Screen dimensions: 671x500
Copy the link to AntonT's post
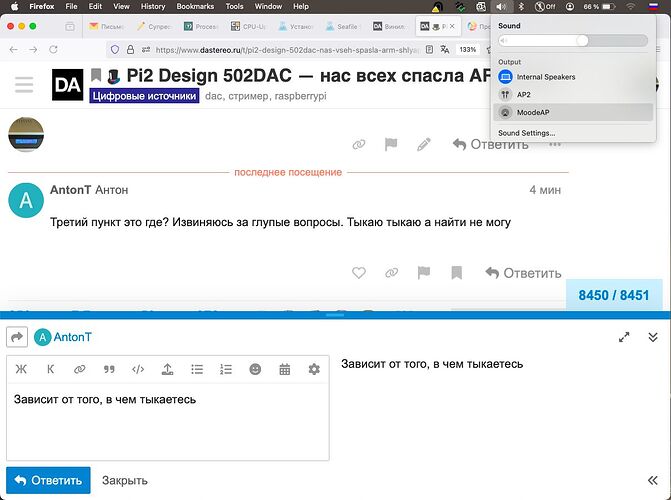[391, 273]
